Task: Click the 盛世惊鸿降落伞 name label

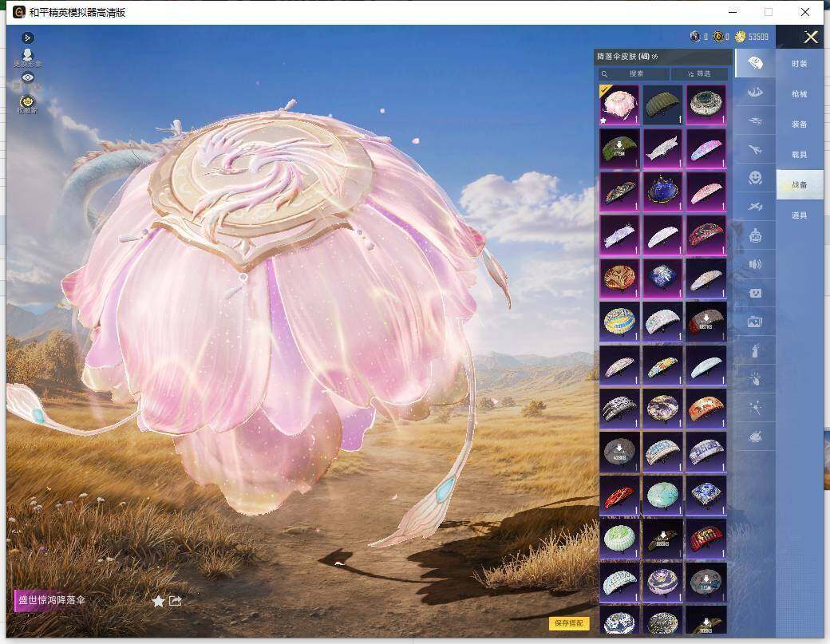Action: [52, 600]
